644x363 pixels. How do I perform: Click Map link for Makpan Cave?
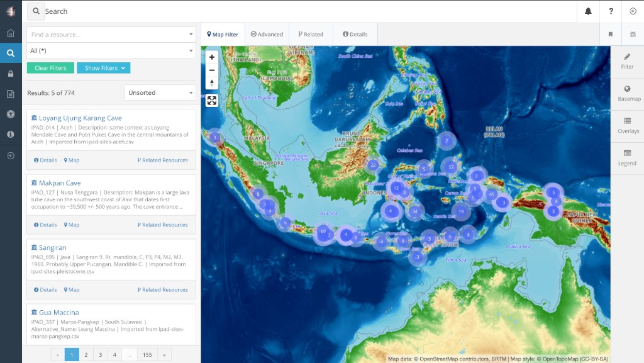pos(72,225)
